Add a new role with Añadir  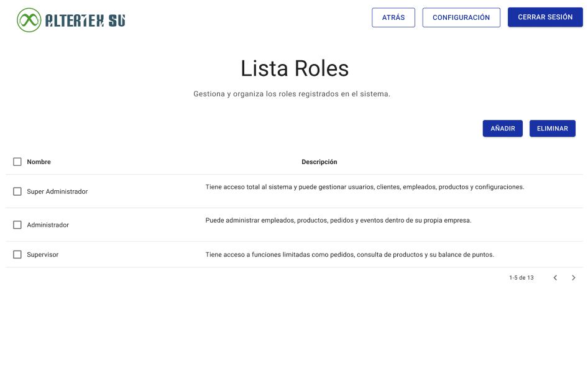click(502, 128)
